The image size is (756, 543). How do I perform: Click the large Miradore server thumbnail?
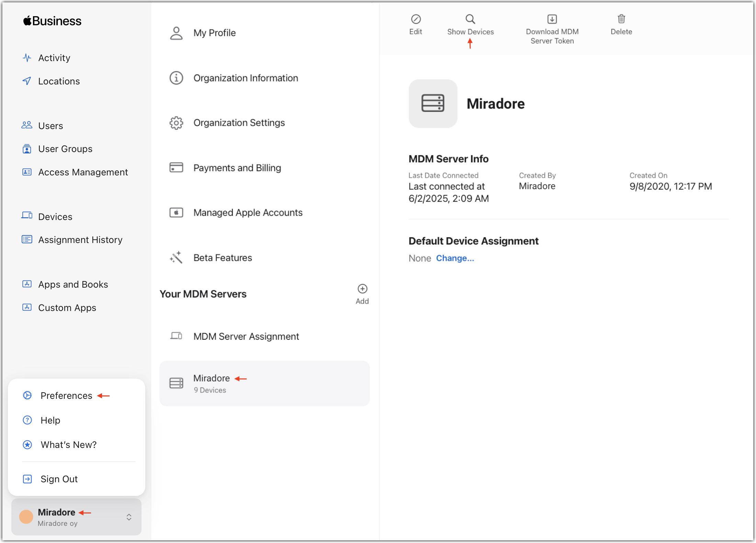pos(433,104)
